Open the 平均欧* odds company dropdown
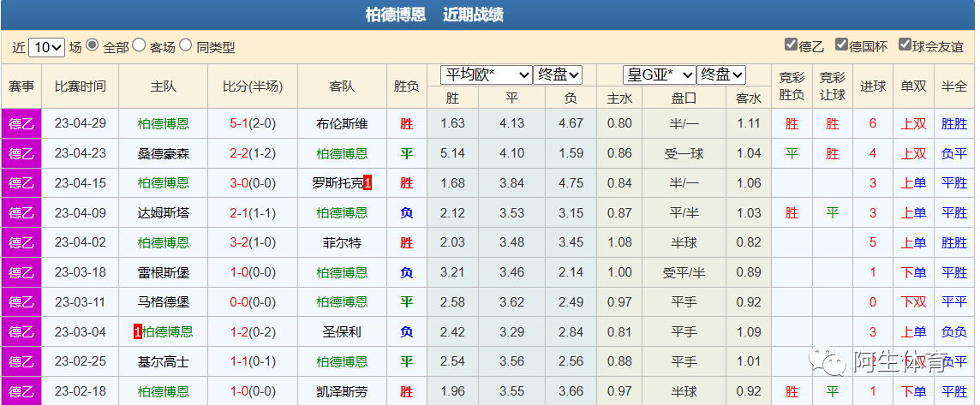Image resolution: width=980 pixels, height=405 pixels. 487,75
